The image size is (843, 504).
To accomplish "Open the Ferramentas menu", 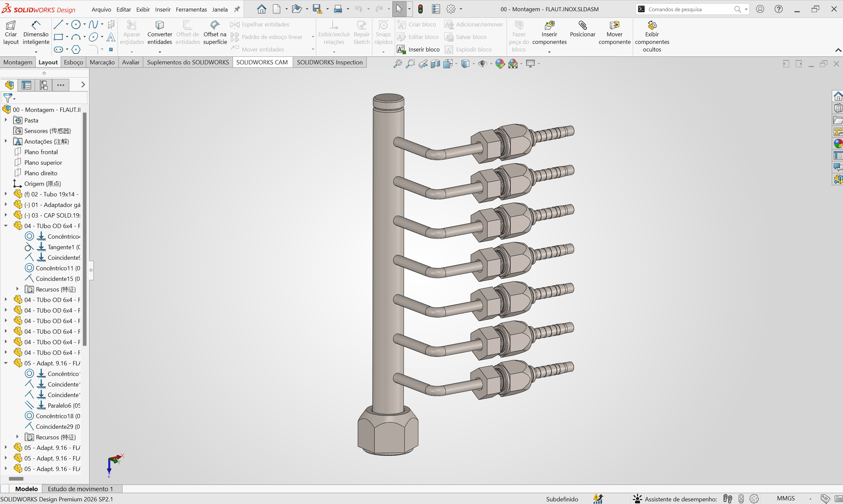I will pyautogui.click(x=191, y=10).
